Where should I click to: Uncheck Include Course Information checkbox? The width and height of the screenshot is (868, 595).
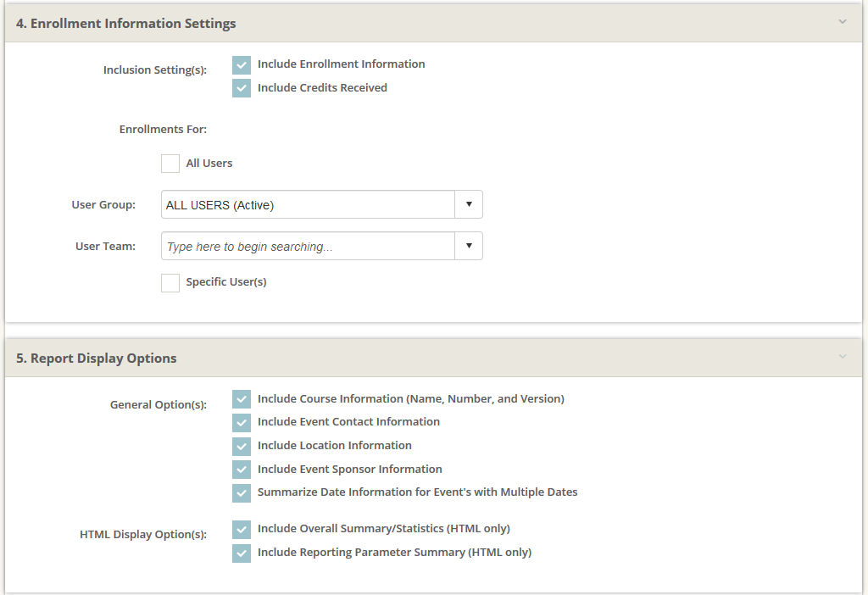tap(242, 399)
